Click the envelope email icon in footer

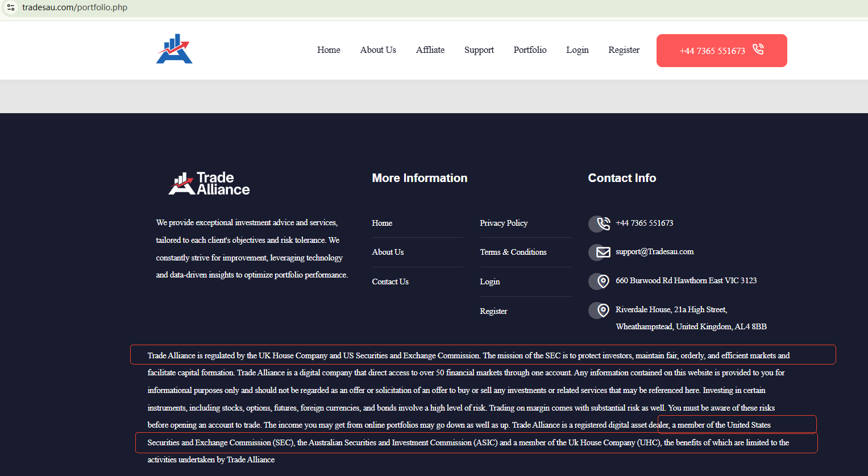603,252
